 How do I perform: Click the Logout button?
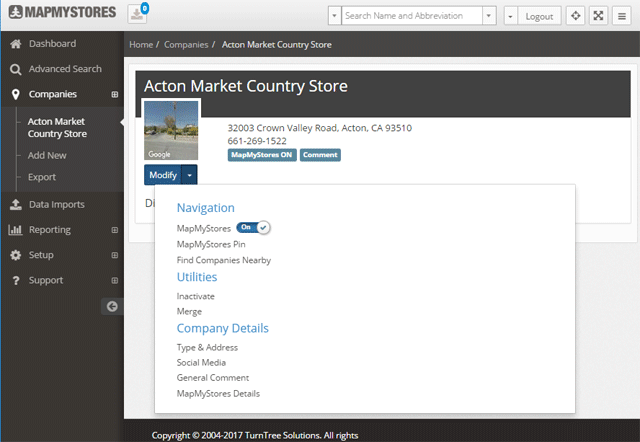(x=540, y=16)
